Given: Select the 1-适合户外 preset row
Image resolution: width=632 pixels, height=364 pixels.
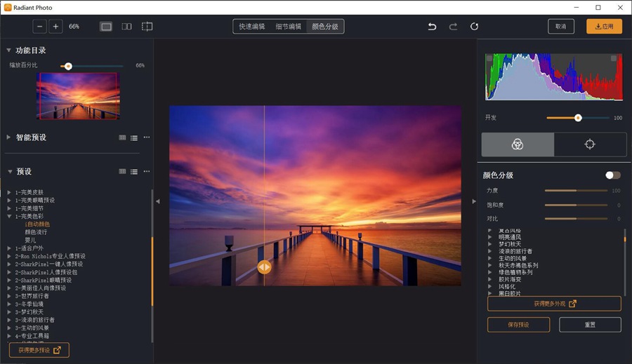Looking at the screenshot, I should (29, 248).
